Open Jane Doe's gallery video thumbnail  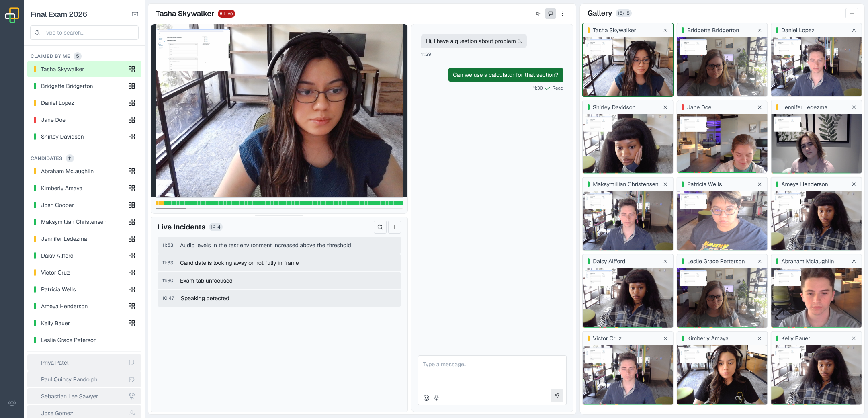coord(722,143)
